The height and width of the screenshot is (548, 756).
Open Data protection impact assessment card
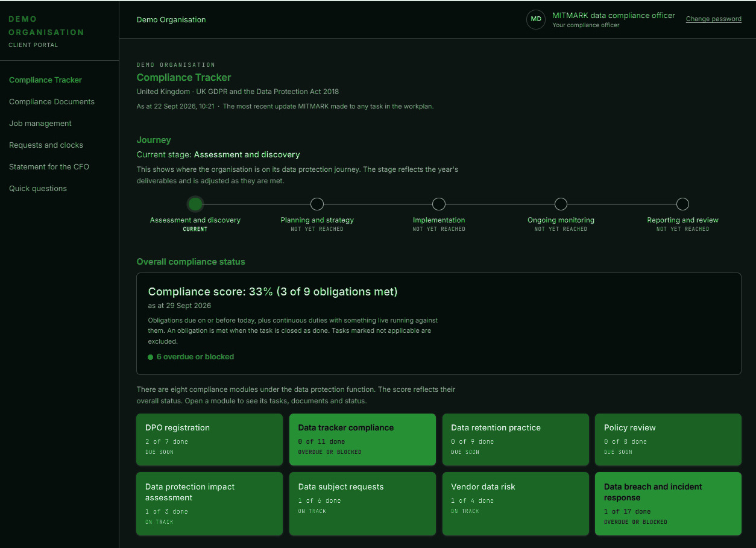[x=210, y=504]
